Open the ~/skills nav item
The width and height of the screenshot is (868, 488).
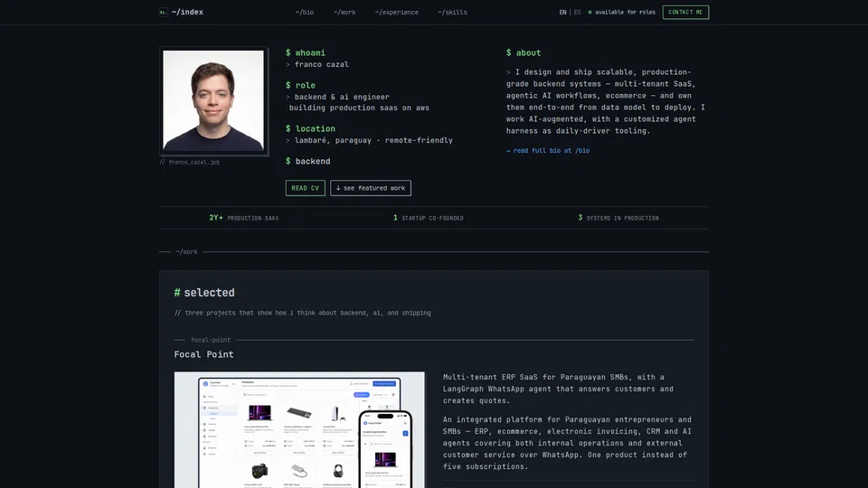pyautogui.click(x=452, y=12)
